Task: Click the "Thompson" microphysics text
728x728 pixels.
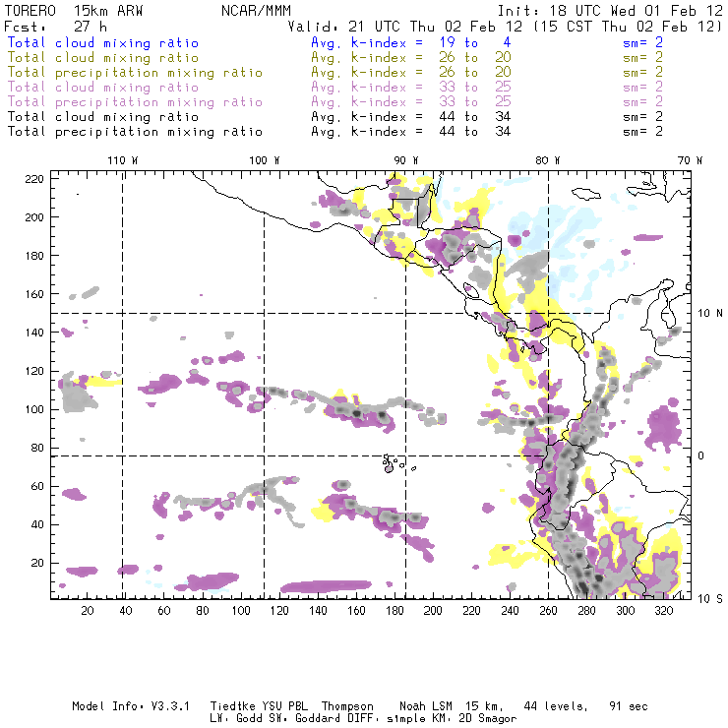Action: point(347,706)
